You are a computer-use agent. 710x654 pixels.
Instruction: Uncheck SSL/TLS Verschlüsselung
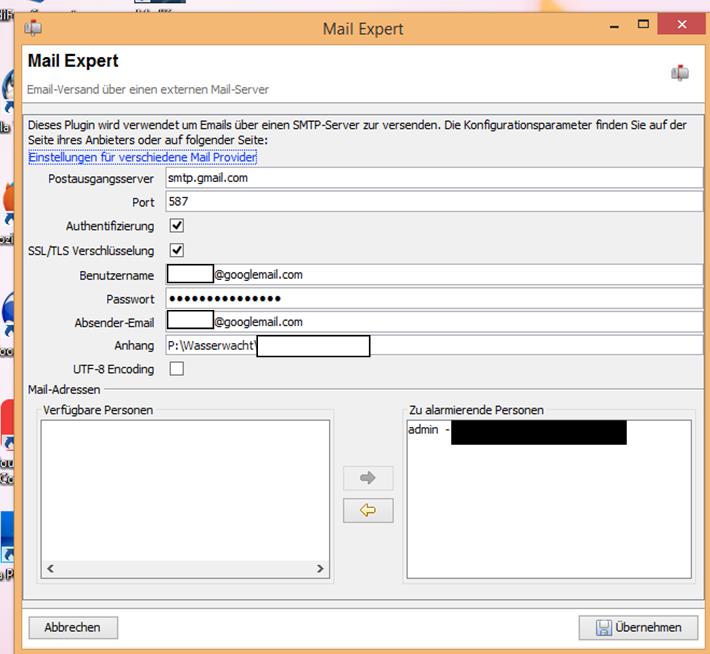(177, 250)
